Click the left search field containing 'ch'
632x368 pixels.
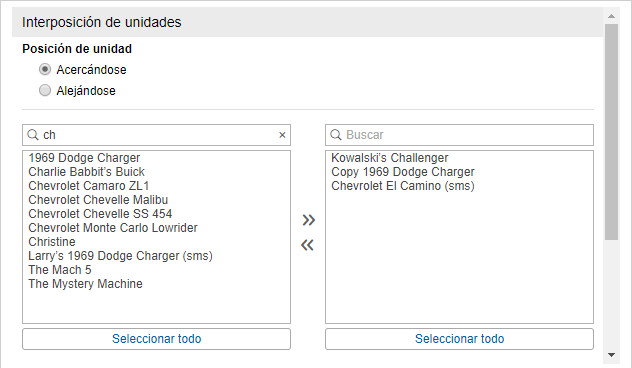point(156,135)
